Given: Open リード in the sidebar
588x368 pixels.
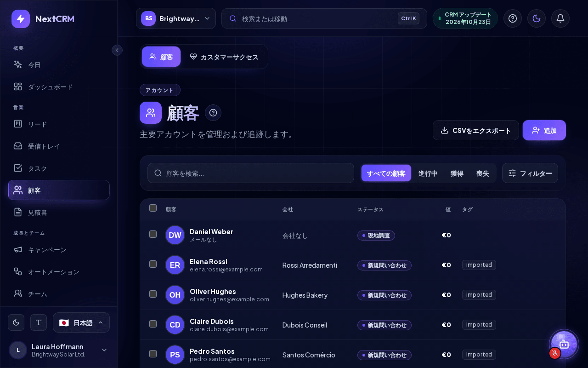Looking at the screenshot, I should coord(59,124).
